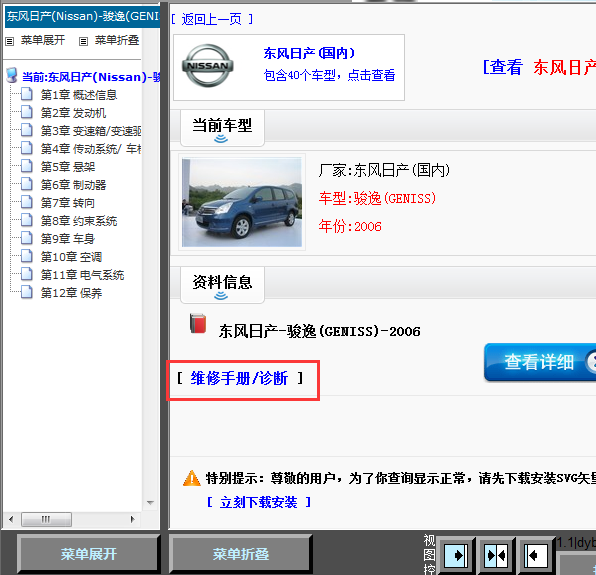Click 菜单折叠 text link at sidebar top

[x=117, y=40]
